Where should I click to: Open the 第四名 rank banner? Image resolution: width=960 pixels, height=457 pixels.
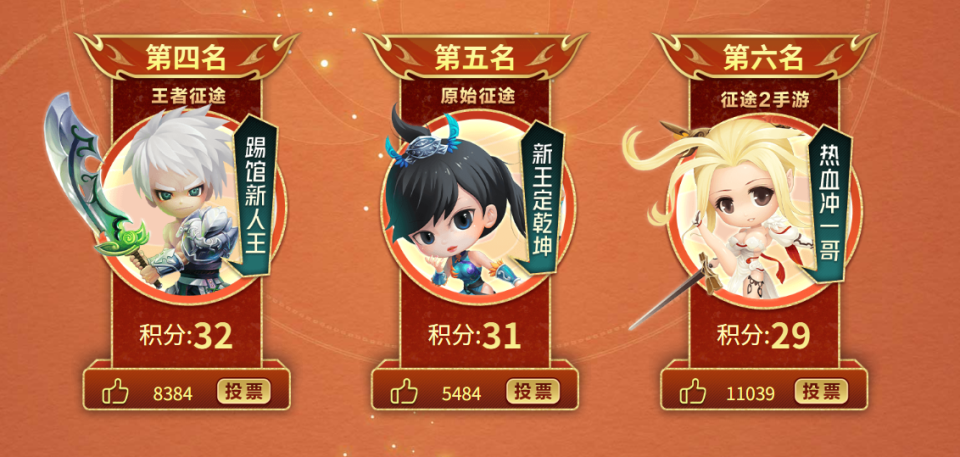pos(186,57)
